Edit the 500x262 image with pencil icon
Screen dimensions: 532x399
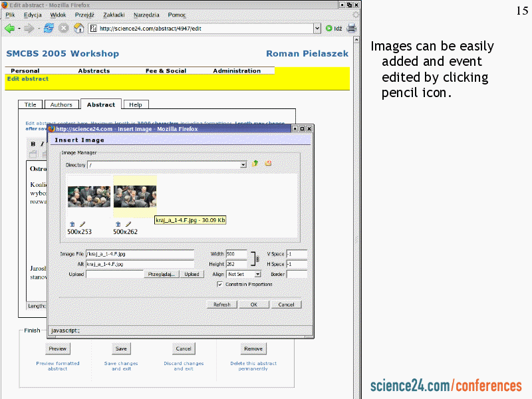click(x=128, y=224)
